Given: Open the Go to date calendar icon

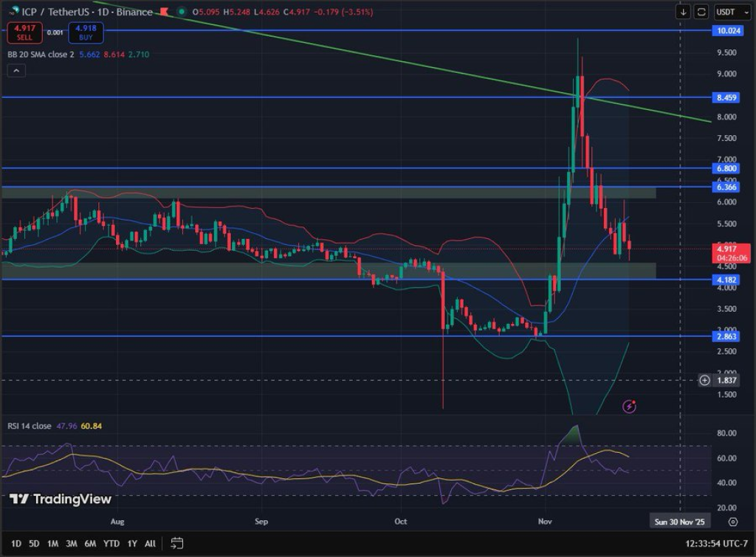Looking at the screenshot, I should [177, 544].
